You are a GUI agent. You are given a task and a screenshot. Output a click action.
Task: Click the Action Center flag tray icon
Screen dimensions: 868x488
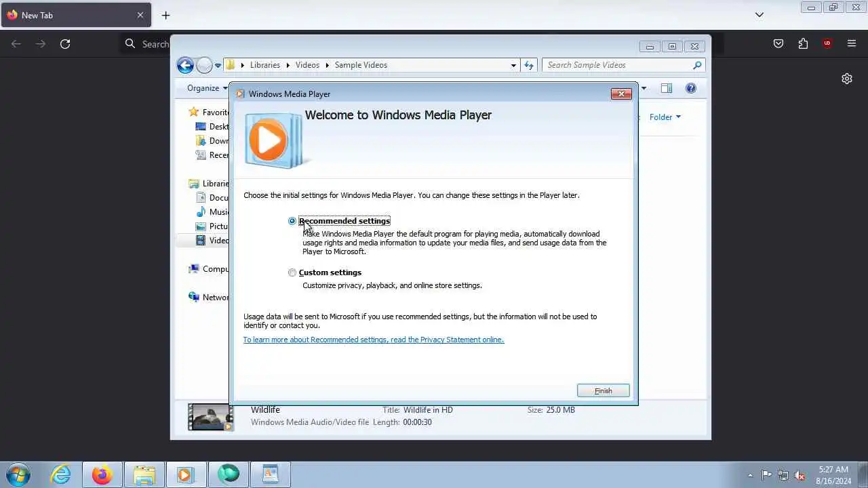[766, 475]
